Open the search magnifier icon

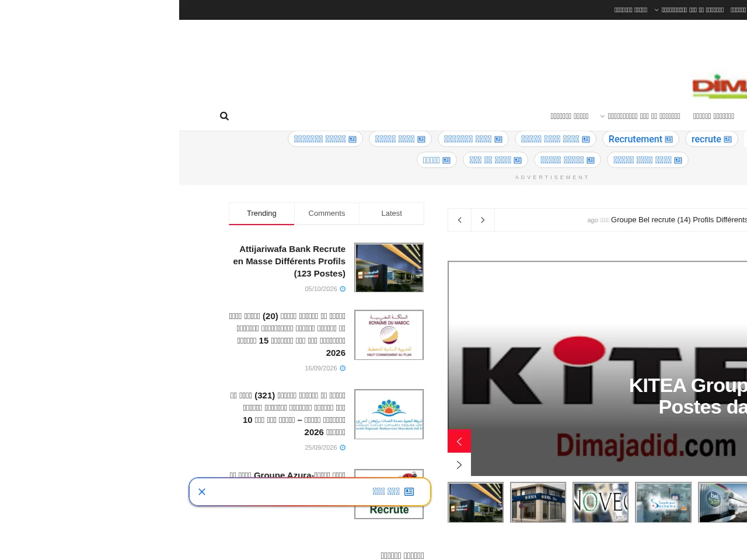point(224,116)
